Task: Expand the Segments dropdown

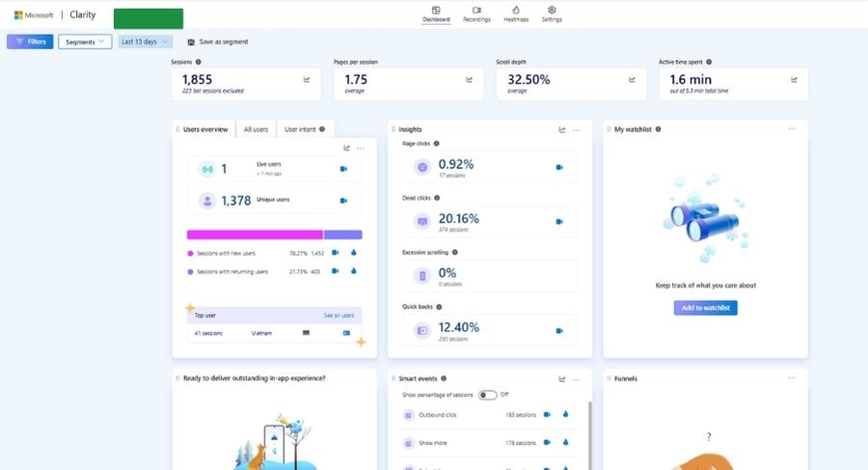Action: [85, 41]
